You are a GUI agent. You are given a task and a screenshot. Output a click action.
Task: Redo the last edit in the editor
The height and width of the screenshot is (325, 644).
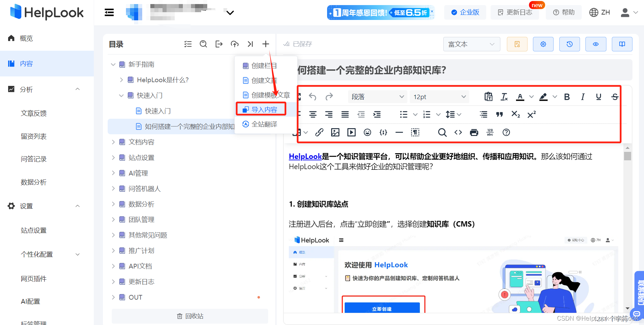(x=329, y=97)
